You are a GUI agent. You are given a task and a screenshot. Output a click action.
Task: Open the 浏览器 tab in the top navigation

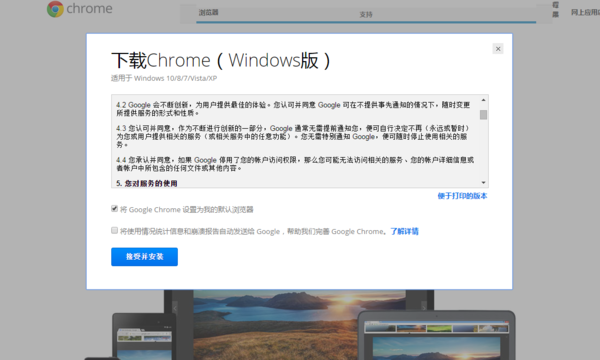(209, 13)
